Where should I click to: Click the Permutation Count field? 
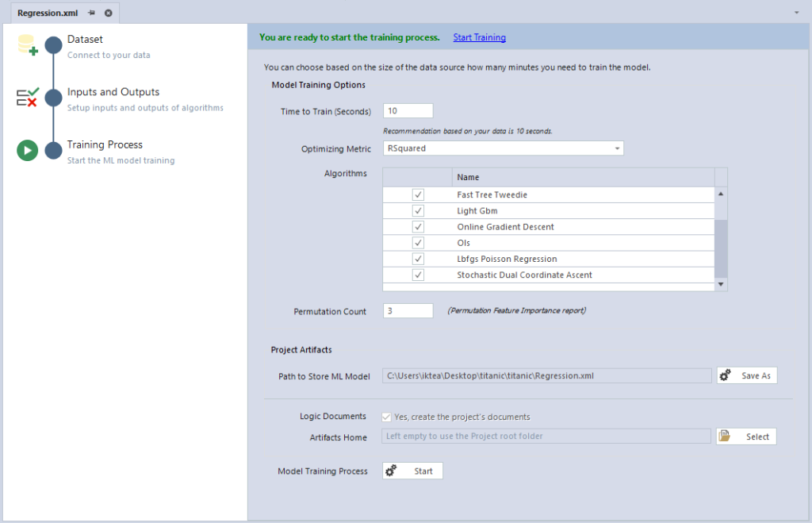[x=408, y=310]
